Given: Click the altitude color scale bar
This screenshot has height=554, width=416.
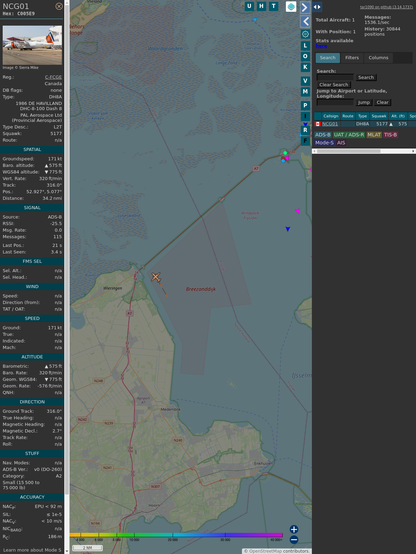Looking at the screenshot, I should (x=176, y=535).
